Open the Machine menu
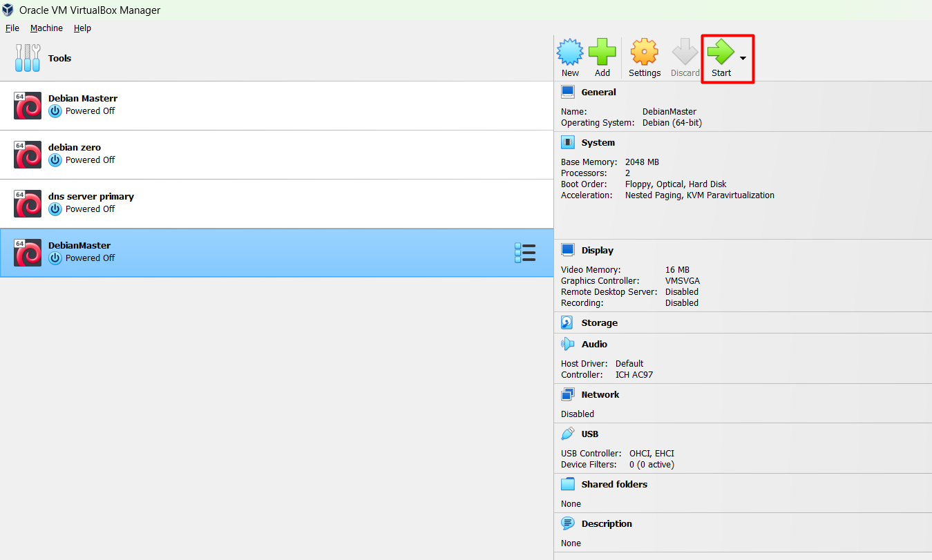This screenshot has height=560, width=932. [46, 28]
